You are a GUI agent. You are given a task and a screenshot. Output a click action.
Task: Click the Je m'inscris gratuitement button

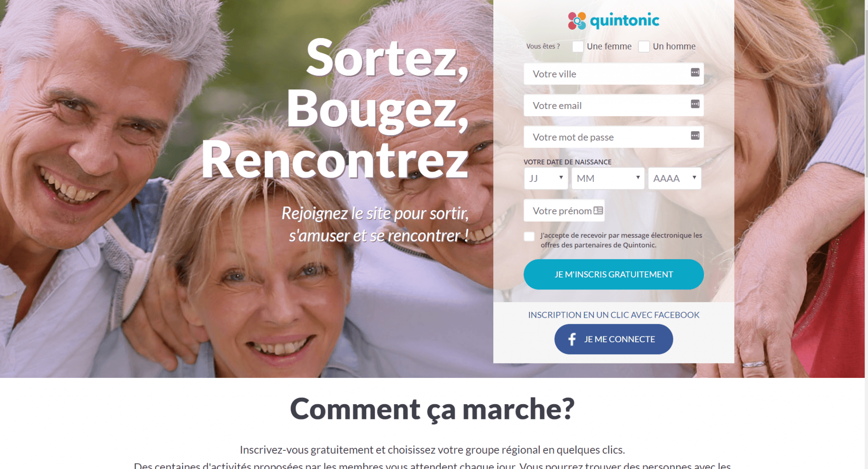(x=614, y=275)
